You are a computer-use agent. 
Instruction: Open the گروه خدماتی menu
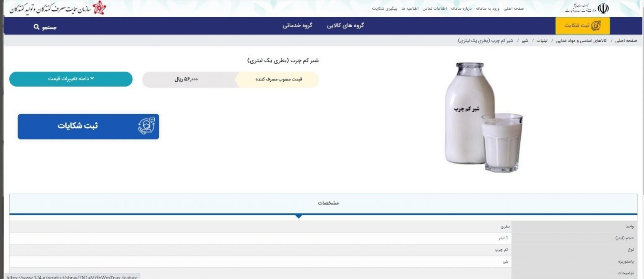click(297, 26)
